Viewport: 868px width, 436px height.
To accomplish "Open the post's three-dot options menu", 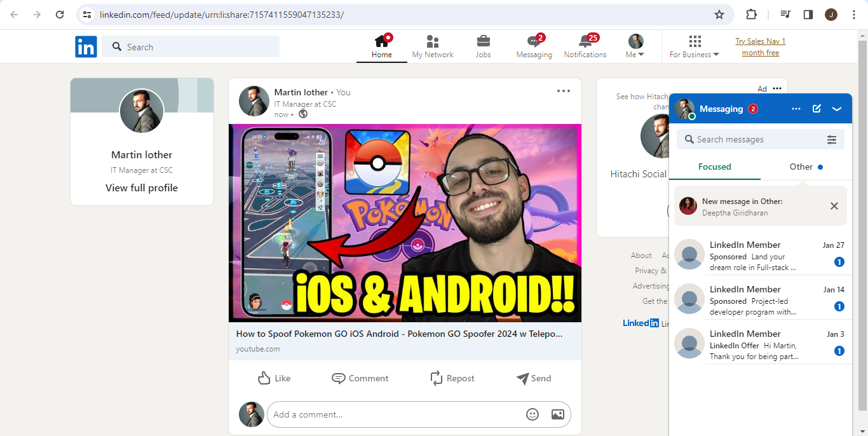I will [x=564, y=91].
